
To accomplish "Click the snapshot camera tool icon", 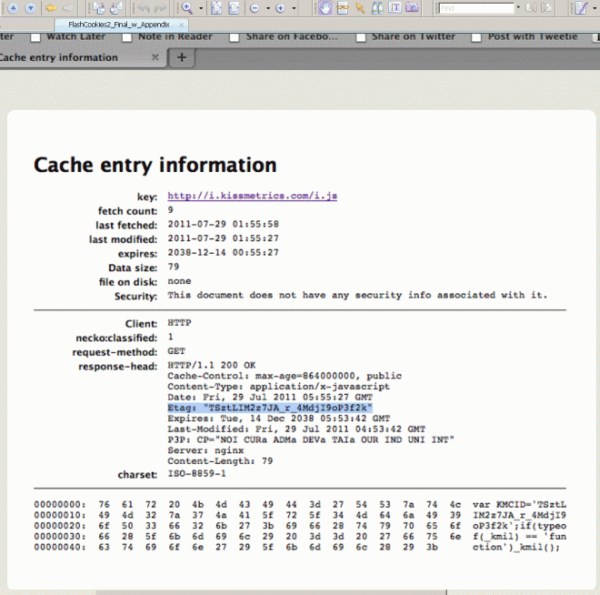I will (x=412, y=8).
